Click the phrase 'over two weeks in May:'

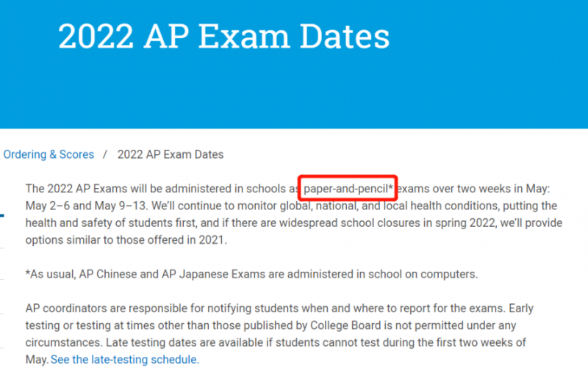491,189
